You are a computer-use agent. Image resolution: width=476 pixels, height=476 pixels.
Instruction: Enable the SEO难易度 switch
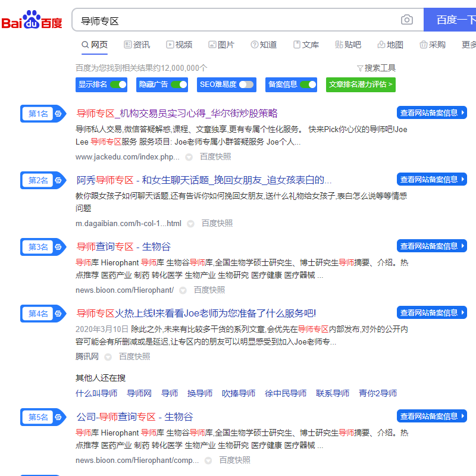(246, 84)
